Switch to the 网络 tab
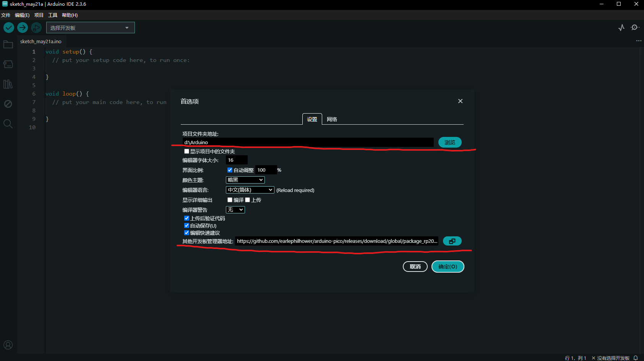This screenshot has width=644, height=361. click(332, 119)
